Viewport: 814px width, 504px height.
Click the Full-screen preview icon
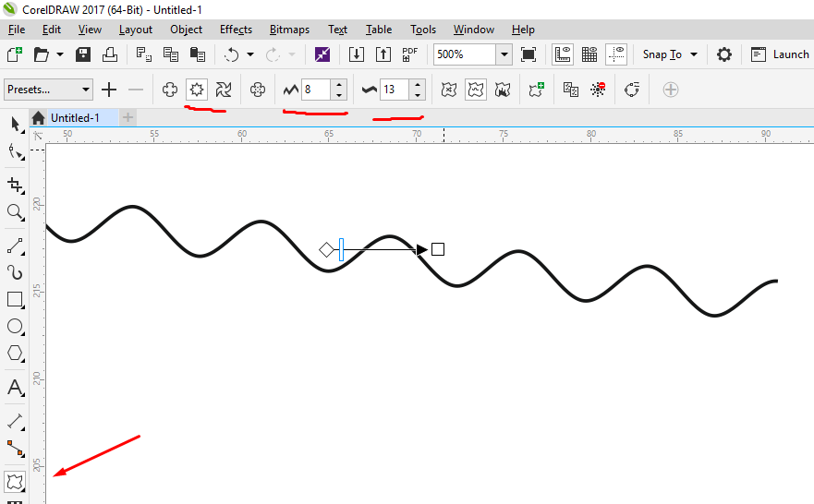pos(528,54)
